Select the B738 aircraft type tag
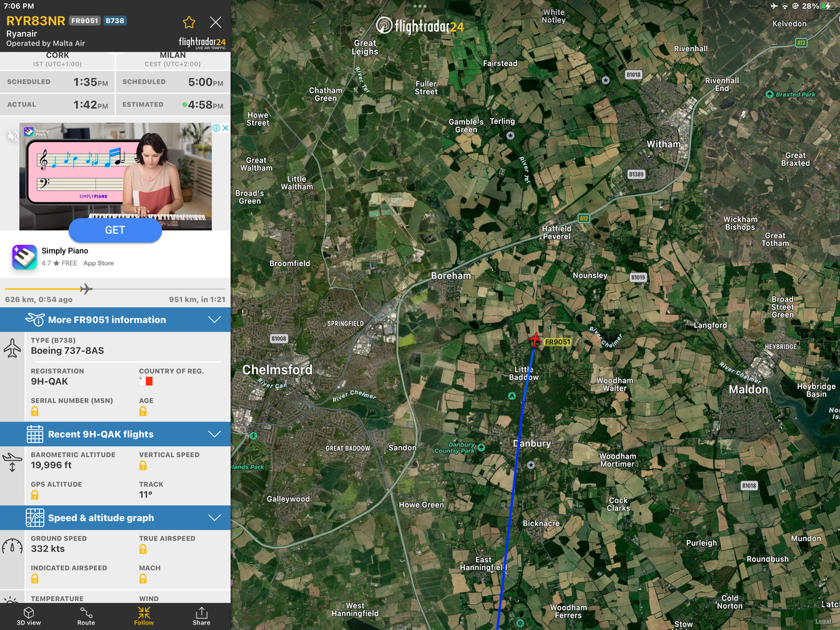Image resolution: width=840 pixels, height=630 pixels. click(115, 21)
